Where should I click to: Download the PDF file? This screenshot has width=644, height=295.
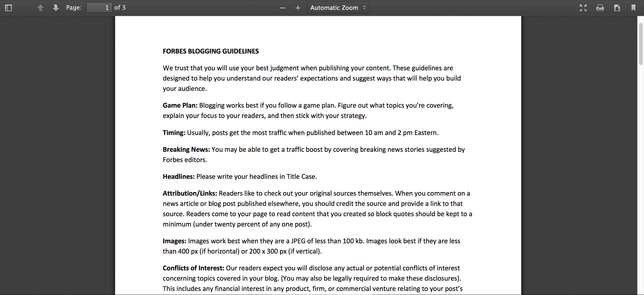[x=617, y=8]
